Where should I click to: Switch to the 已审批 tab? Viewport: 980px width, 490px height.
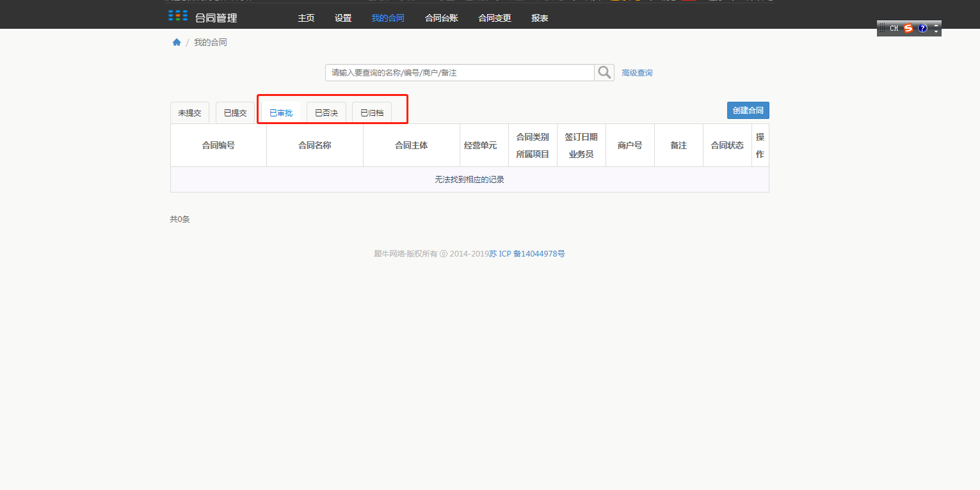pos(281,113)
